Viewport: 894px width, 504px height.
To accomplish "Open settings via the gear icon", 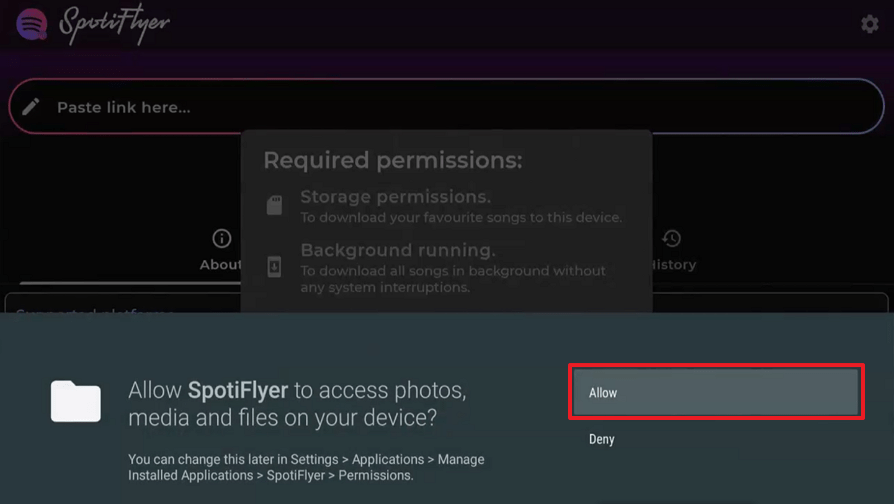I will (x=869, y=24).
